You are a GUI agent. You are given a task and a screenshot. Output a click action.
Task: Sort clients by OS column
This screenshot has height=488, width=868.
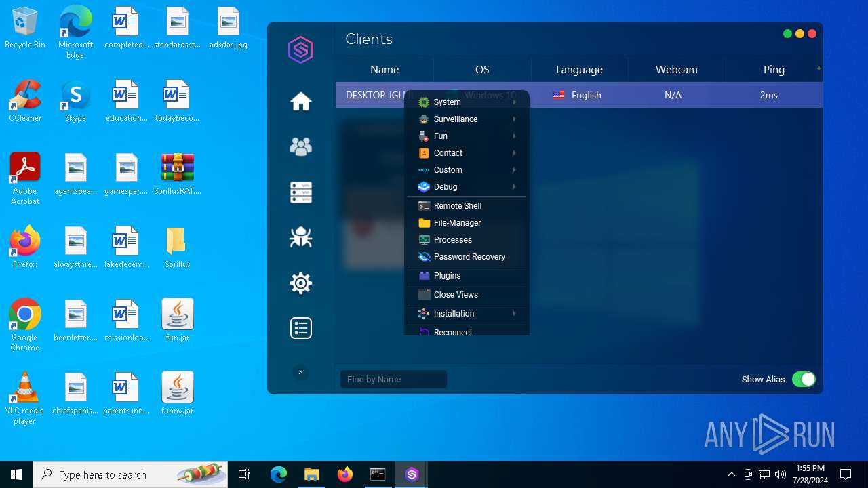tap(482, 70)
